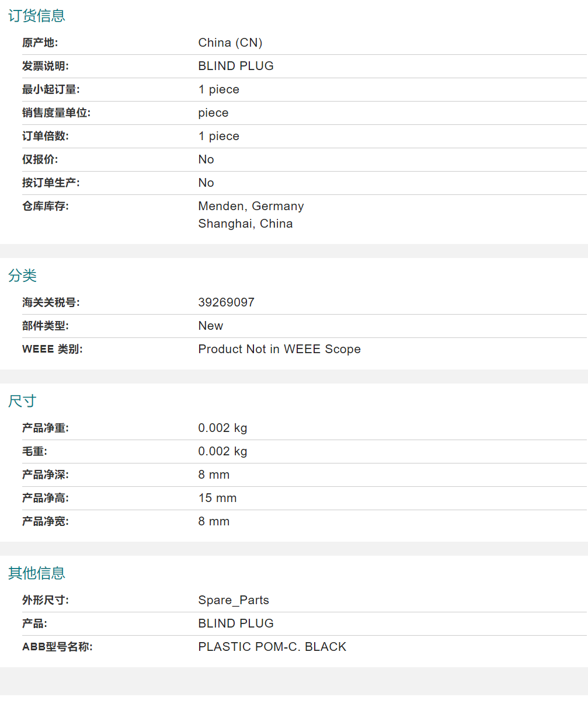Select the China (CN) origin value
Screen dimensions: 588x711
230,43
